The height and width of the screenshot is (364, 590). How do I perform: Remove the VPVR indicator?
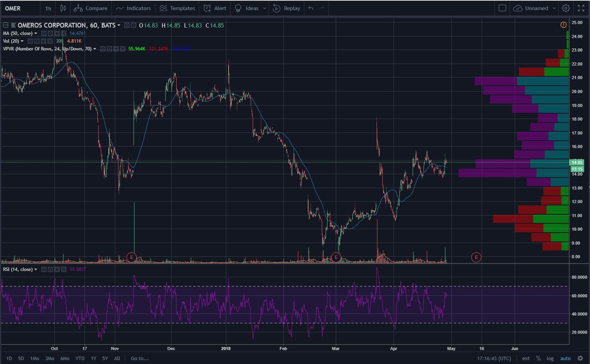click(123, 49)
